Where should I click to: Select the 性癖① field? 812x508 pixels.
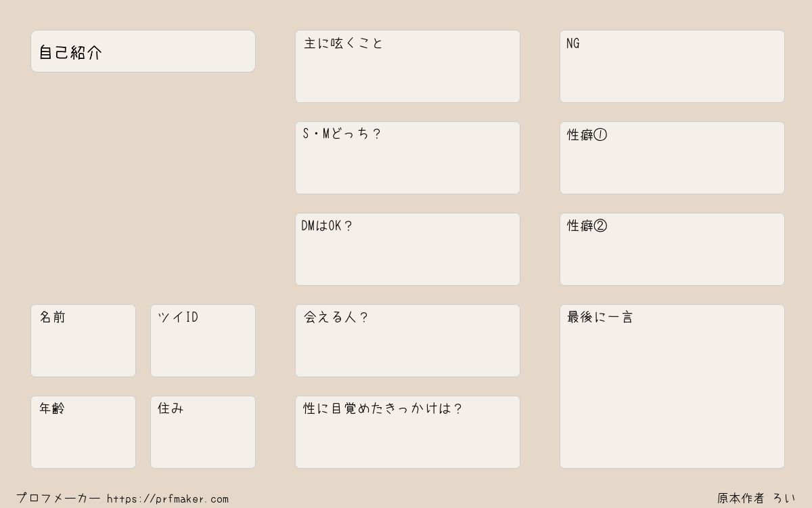tap(672, 158)
